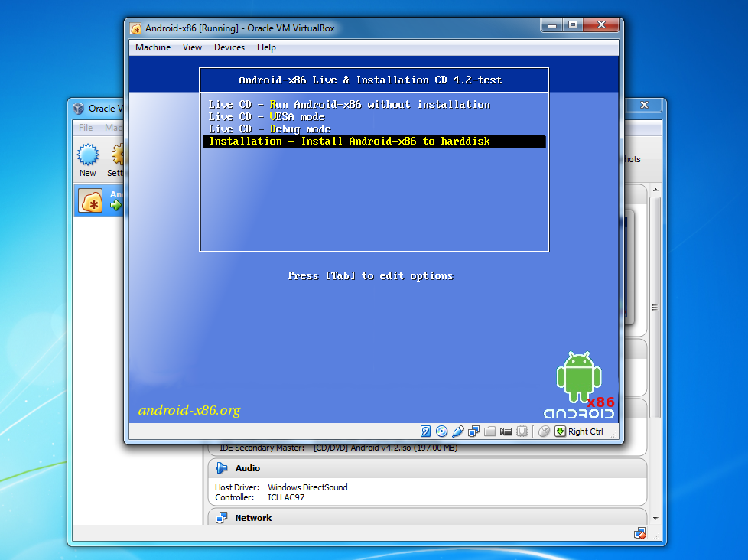The height and width of the screenshot is (560, 748).
Task: Open the Network section header
Action: (428, 517)
